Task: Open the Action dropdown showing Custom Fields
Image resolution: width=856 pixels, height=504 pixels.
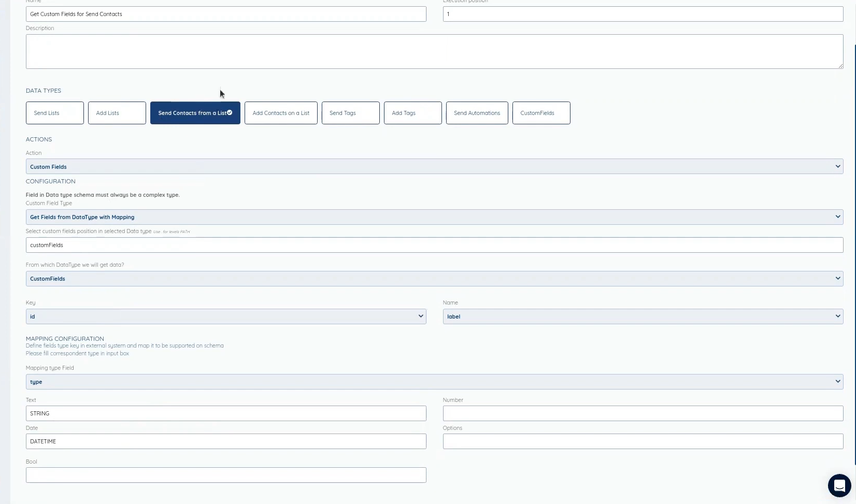Action: [434, 166]
